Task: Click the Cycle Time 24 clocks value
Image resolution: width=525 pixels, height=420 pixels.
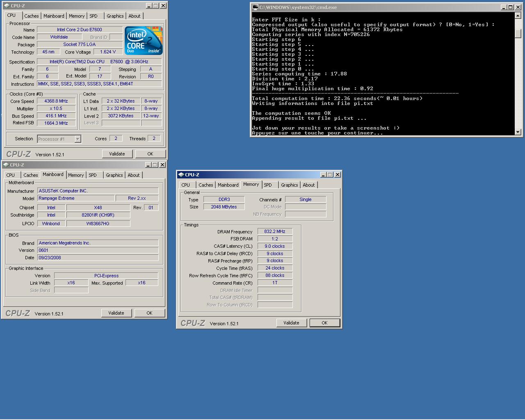Action: tap(275, 268)
